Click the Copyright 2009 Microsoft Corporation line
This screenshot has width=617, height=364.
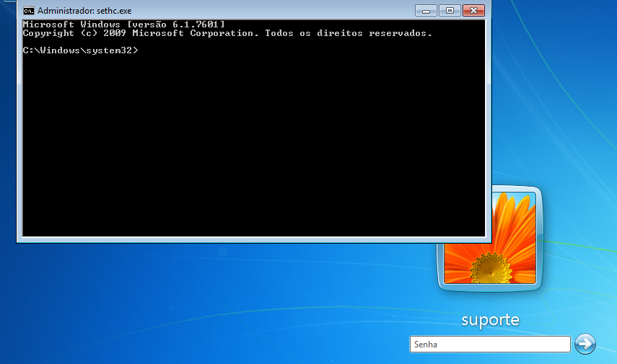pos(227,33)
